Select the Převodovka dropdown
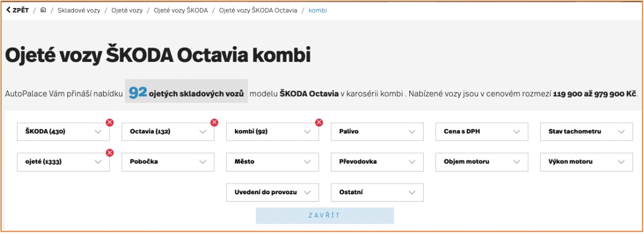 click(377, 162)
